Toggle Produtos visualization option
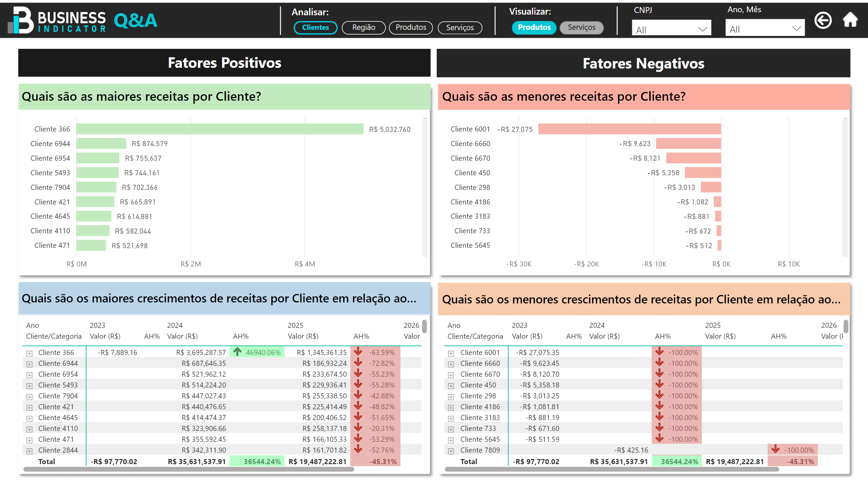Viewport: 868px width, 495px height. point(533,27)
